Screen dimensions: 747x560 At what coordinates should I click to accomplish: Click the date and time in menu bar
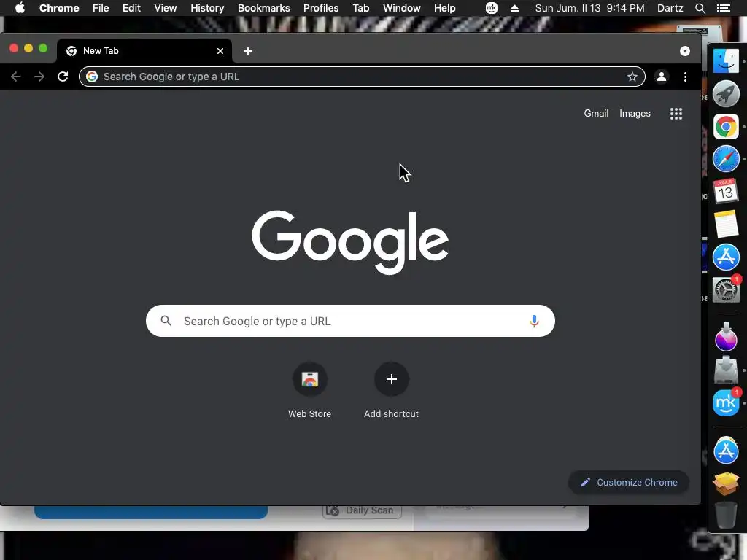pos(589,8)
